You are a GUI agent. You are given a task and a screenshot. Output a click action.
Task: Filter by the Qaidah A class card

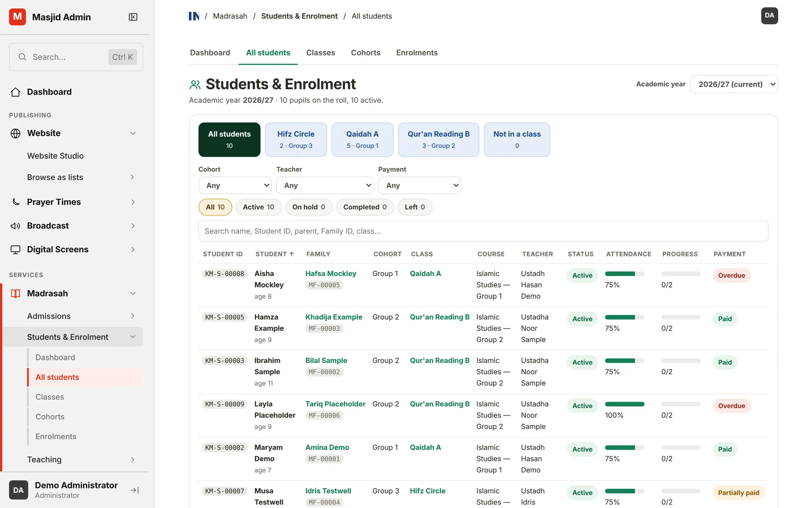(x=362, y=140)
